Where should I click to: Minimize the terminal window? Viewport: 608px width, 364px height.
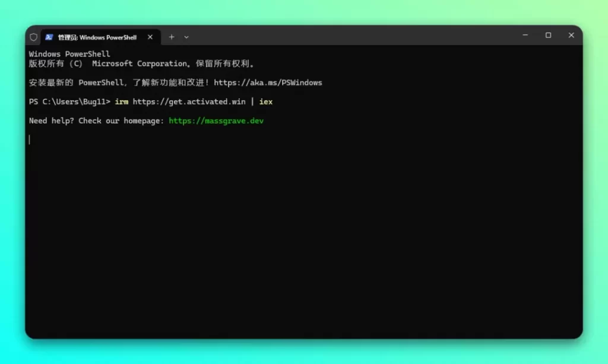[525, 36]
